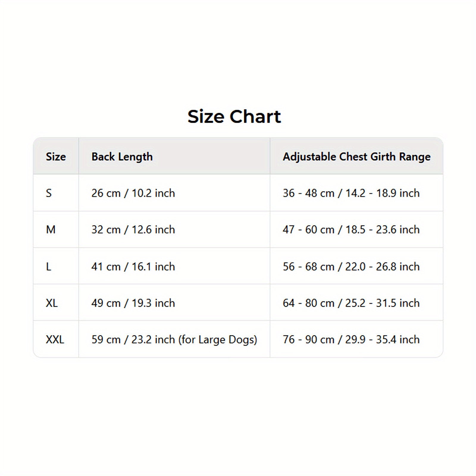Click the 59 cm / 23.2 inch value
476x476 pixels.
pos(133,339)
